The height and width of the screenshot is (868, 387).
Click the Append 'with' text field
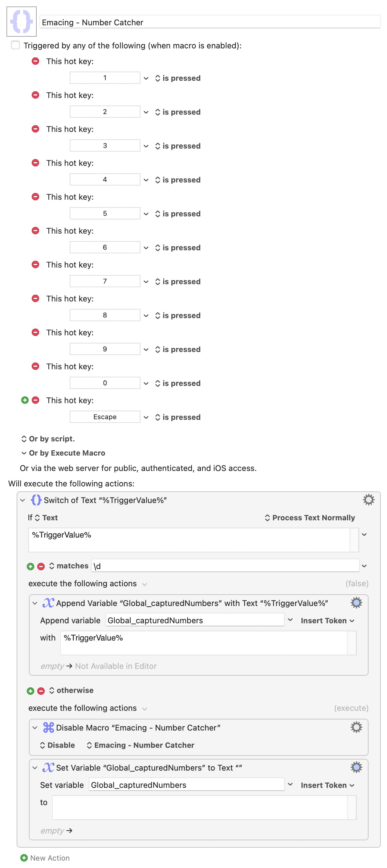click(x=208, y=643)
